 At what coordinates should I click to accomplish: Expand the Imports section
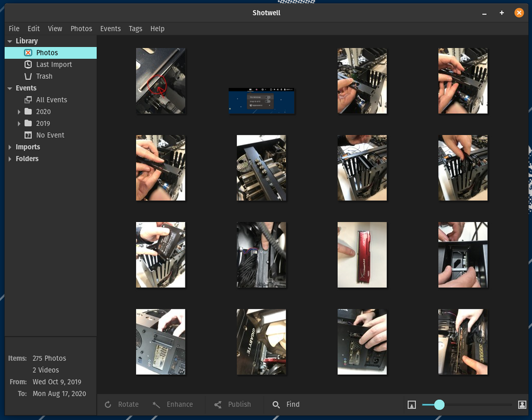pos(10,147)
